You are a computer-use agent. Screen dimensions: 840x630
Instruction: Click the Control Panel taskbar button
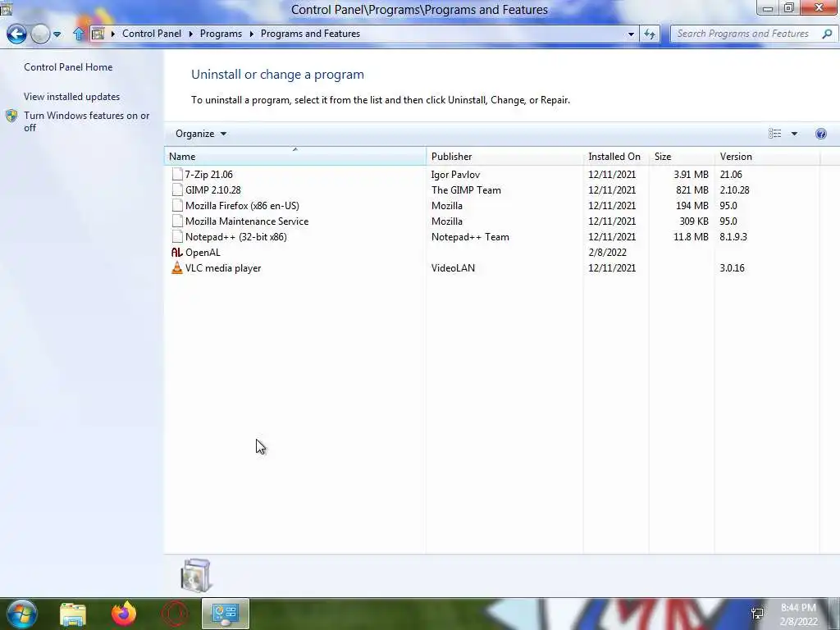coord(225,614)
